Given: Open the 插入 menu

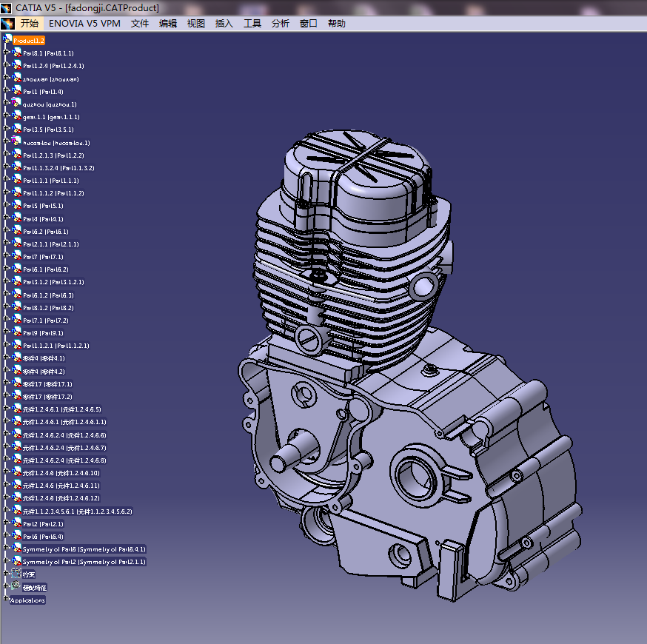Looking at the screenshot, I should (224, 24).
